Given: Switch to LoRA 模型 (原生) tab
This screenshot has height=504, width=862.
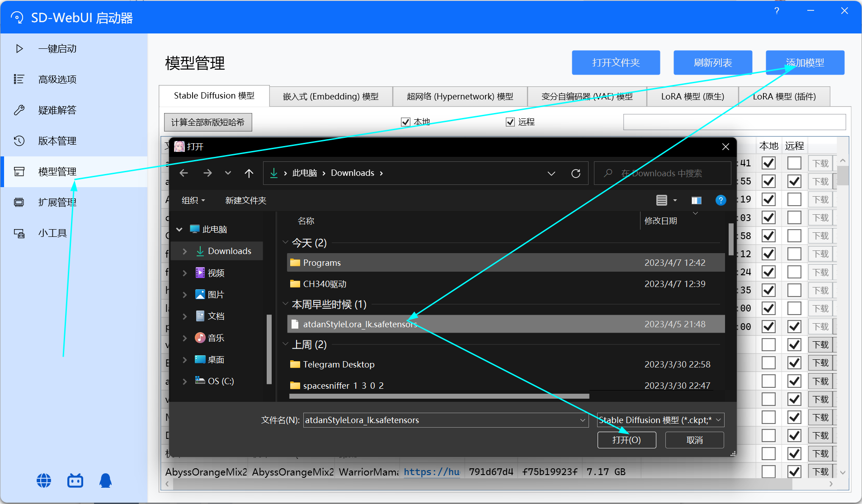Looking at the screenshot, I should coord(692,96).
